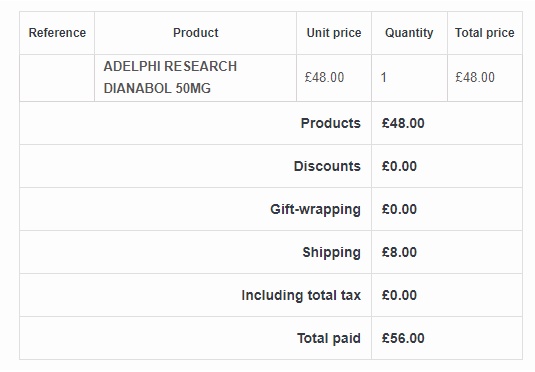This screenshot has height=372, width=535.
Task: Click the Total price column header
Action: point(485,33)
